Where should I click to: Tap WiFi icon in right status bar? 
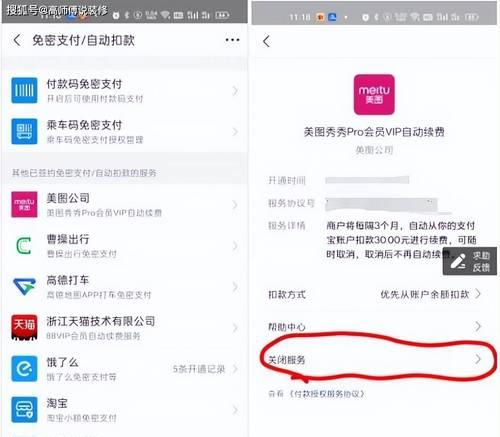click(x=415, y=16)
